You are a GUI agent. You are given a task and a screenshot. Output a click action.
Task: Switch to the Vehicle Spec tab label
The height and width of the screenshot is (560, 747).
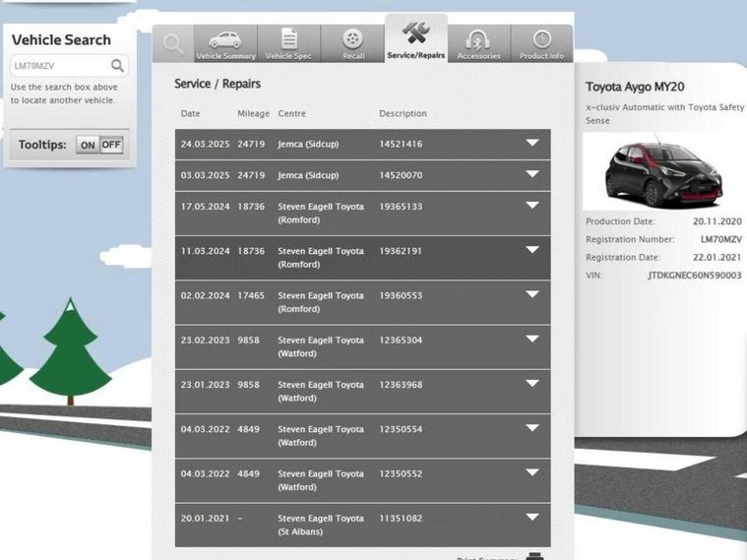(x=288, y=56)
